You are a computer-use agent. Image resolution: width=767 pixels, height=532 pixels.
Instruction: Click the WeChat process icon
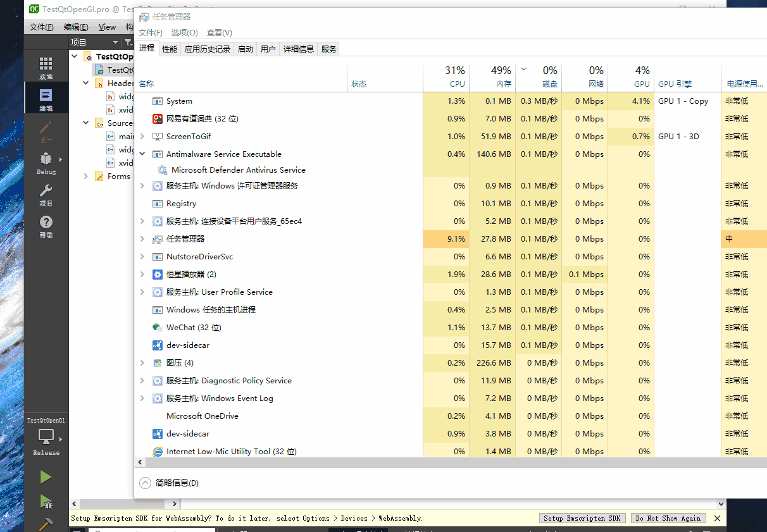pos(158,328)
